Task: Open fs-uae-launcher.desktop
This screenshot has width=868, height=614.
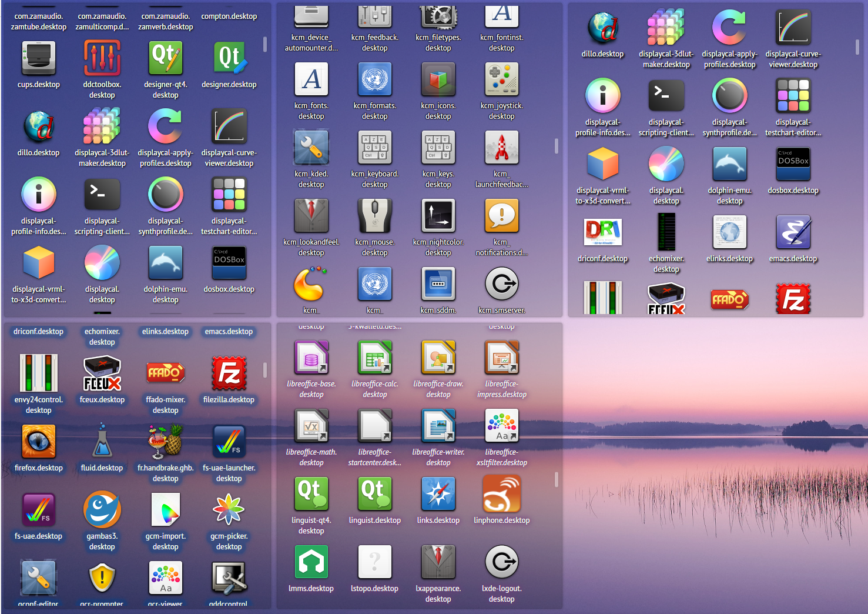Action: pyautogui.click(x=229, y=442)
